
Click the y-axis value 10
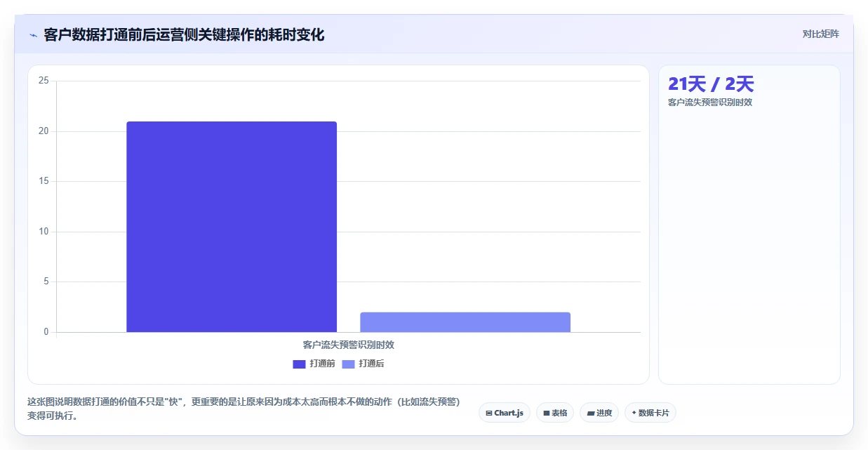[44, 232]
